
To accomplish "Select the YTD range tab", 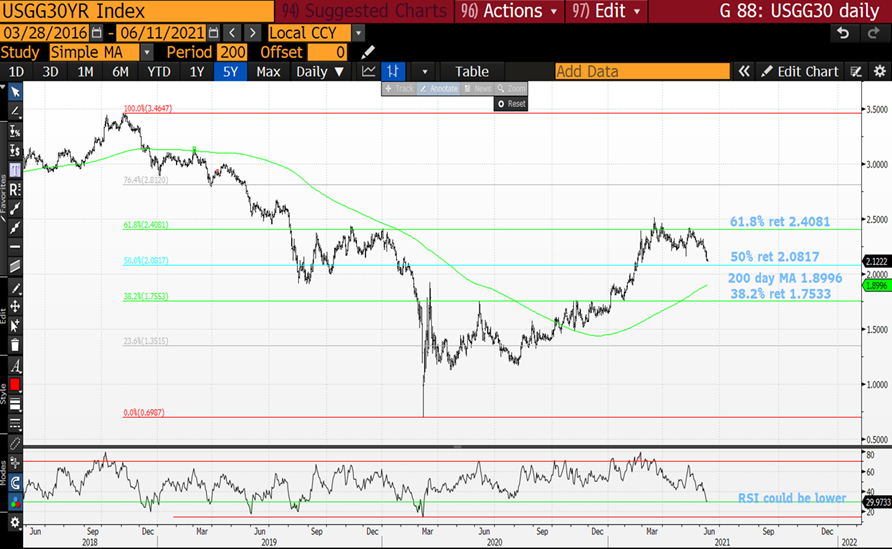I will (159, 72).
